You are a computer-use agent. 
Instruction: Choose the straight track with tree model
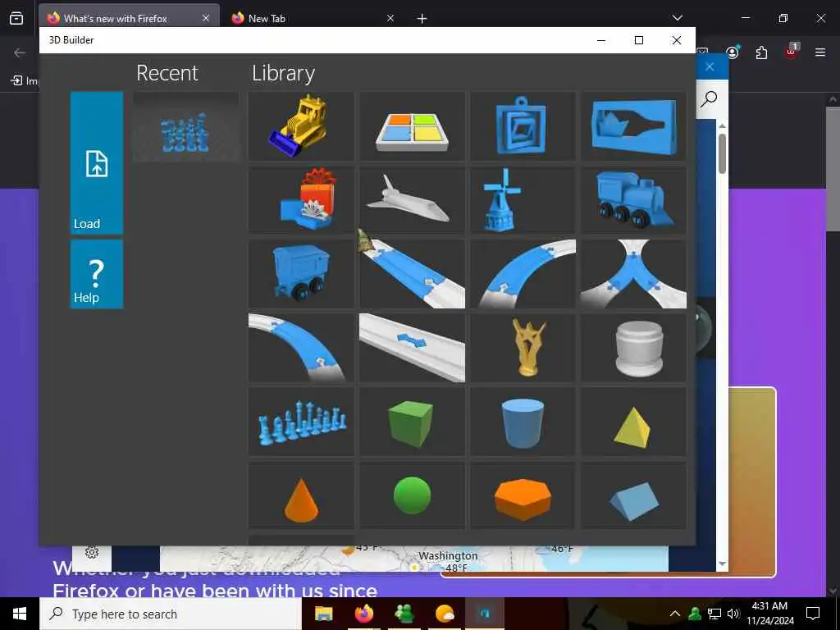(412, 274)
